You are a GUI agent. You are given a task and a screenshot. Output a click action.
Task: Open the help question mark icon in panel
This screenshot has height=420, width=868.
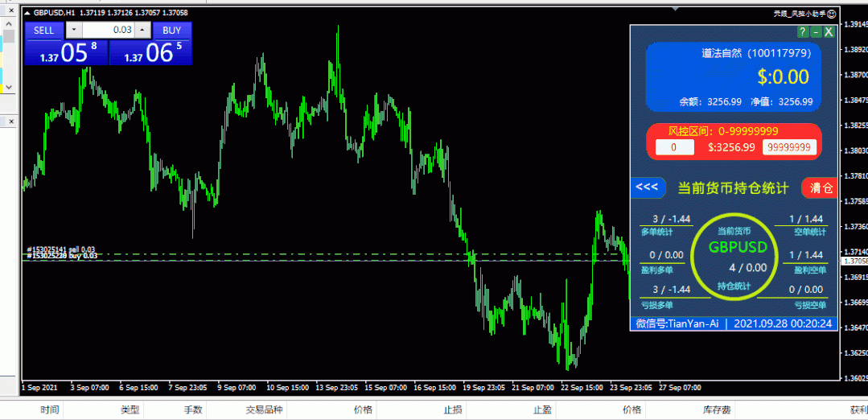pyautogui.click(x=802, y=31)
